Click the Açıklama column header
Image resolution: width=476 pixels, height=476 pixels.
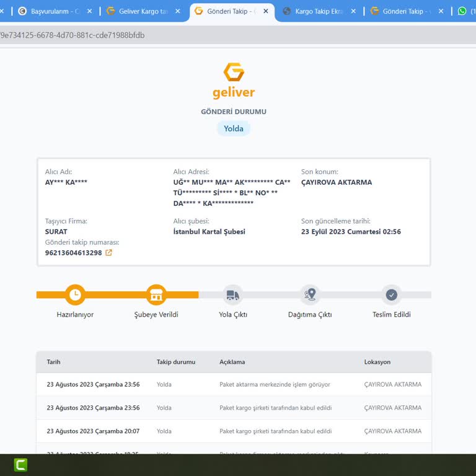232,362
